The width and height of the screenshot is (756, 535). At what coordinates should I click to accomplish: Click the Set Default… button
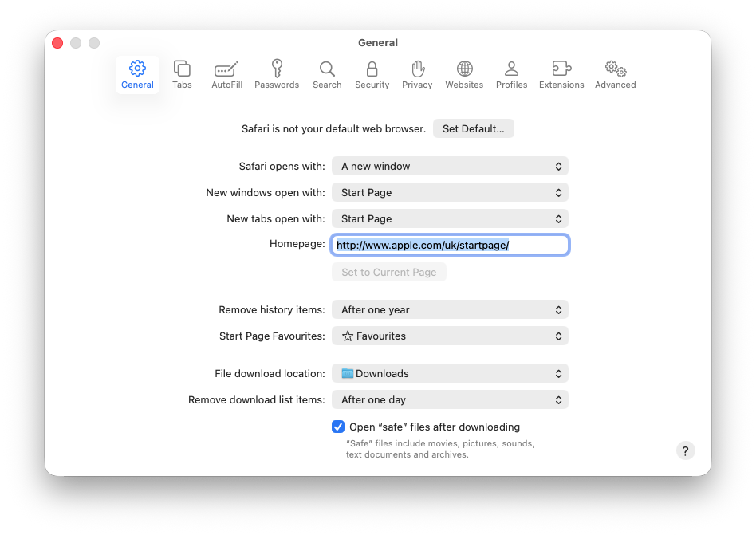474,128
